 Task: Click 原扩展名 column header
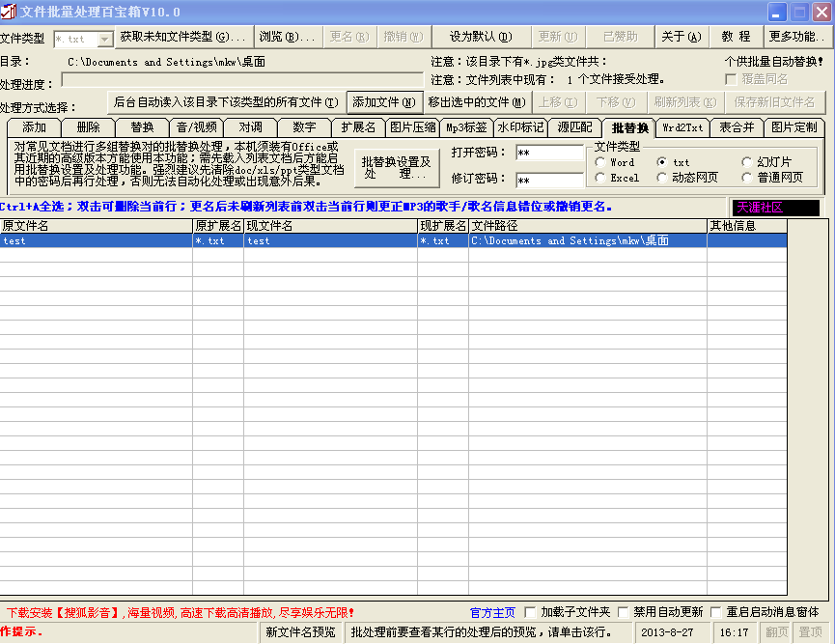pos(218,226)
